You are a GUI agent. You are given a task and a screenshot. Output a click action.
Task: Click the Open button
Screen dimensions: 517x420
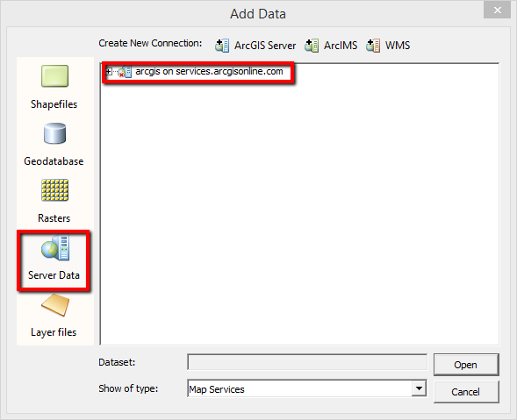point(466,365)
